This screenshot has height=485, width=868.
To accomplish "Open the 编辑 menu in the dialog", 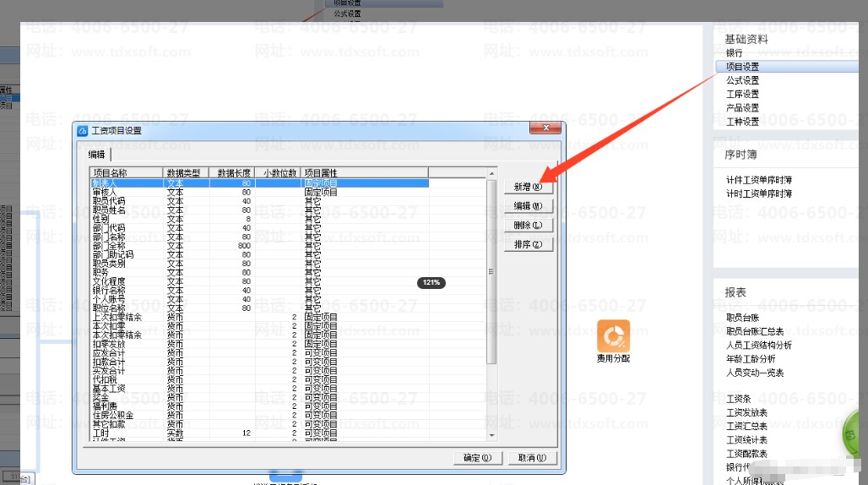I will pyautogui.click(x=97, y=155).
